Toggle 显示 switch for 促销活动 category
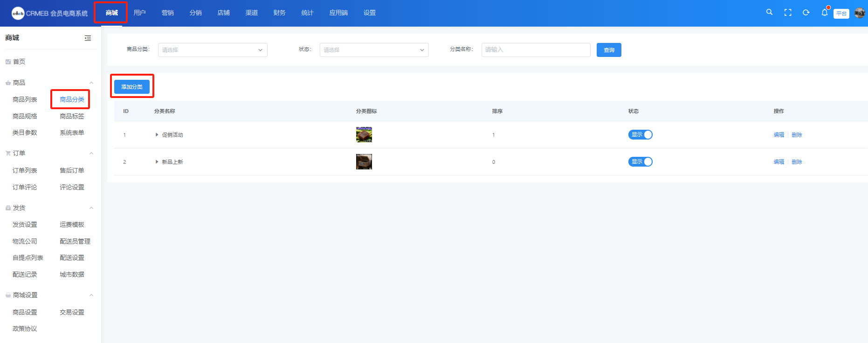 (x=640, y=135)
